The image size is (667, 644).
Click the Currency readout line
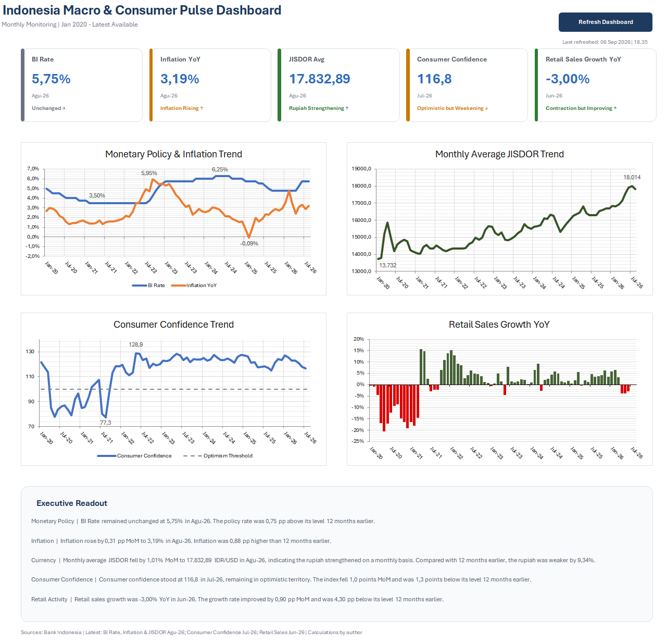[x=313, y=560]
